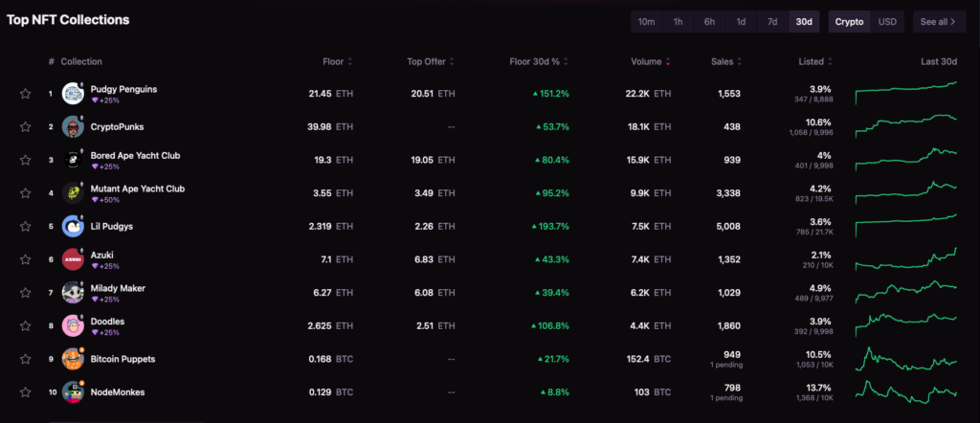The width and height of the screenshot is (980, 423).
Task: Sort by Floor 30d % header
Action: click(x=539, y=62)
